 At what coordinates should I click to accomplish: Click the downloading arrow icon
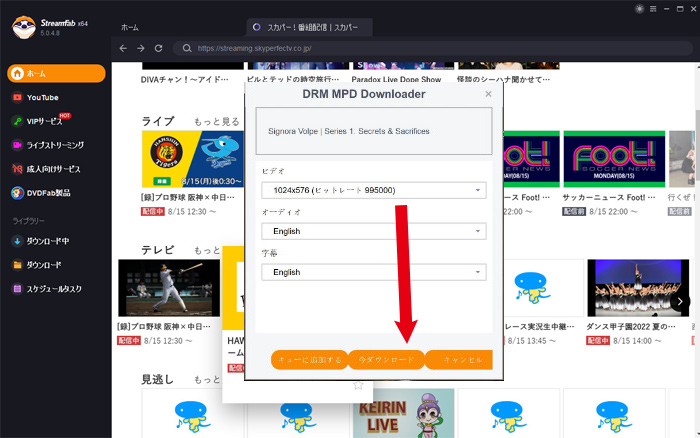coord(17,241)
